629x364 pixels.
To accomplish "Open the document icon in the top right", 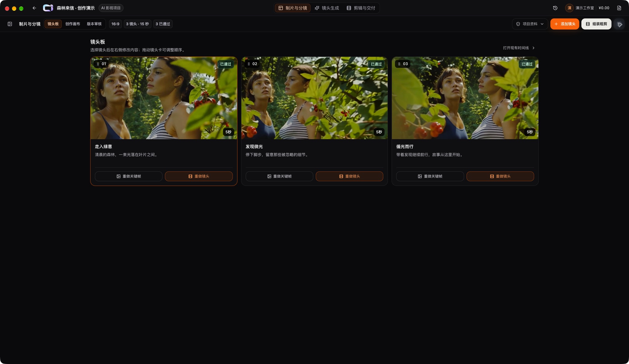I will point(619,8).
